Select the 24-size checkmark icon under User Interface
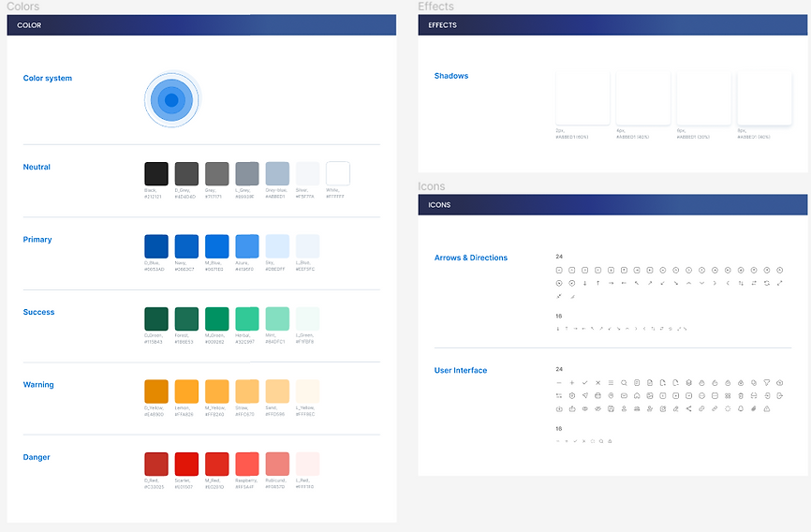 [x=585, y=383]
